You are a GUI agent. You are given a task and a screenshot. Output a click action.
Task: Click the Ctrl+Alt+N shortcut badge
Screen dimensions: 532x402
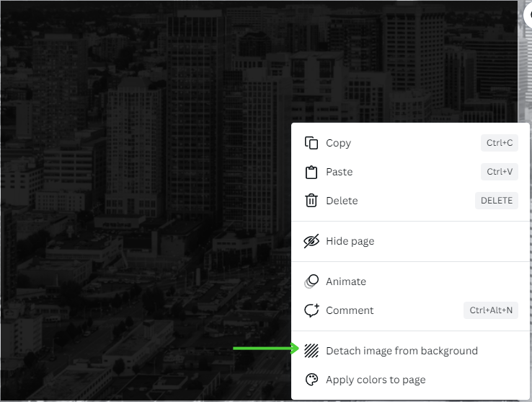tap(491, 310)
